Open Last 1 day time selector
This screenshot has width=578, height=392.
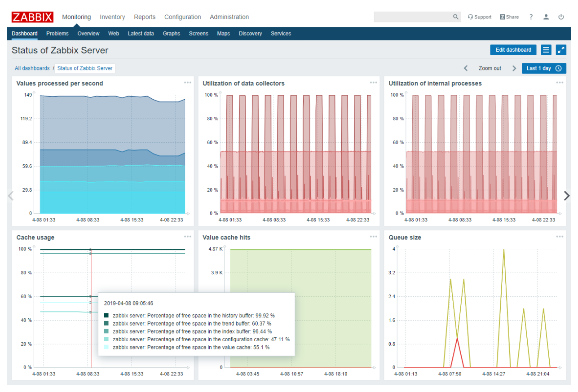544,68
